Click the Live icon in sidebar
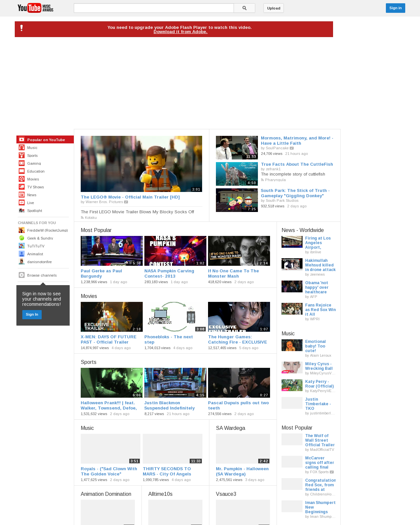 tap(22, 202)
